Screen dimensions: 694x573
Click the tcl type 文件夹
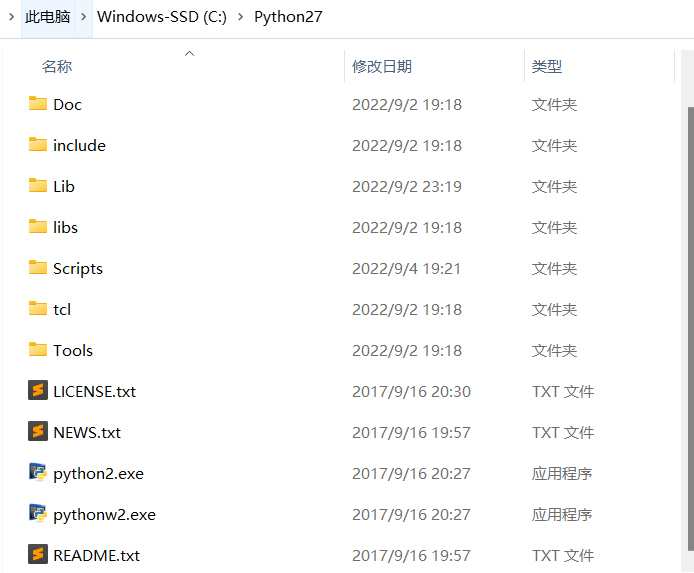(555, 310)
